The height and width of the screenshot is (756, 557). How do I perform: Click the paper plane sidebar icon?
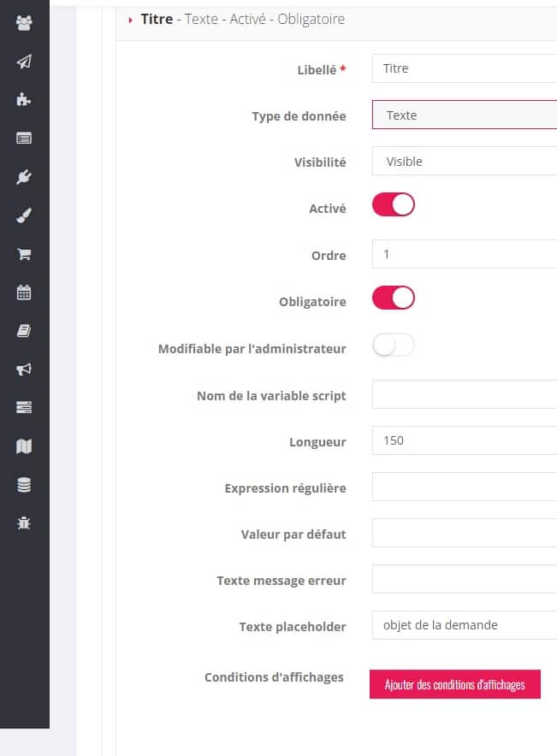point(24,62)
